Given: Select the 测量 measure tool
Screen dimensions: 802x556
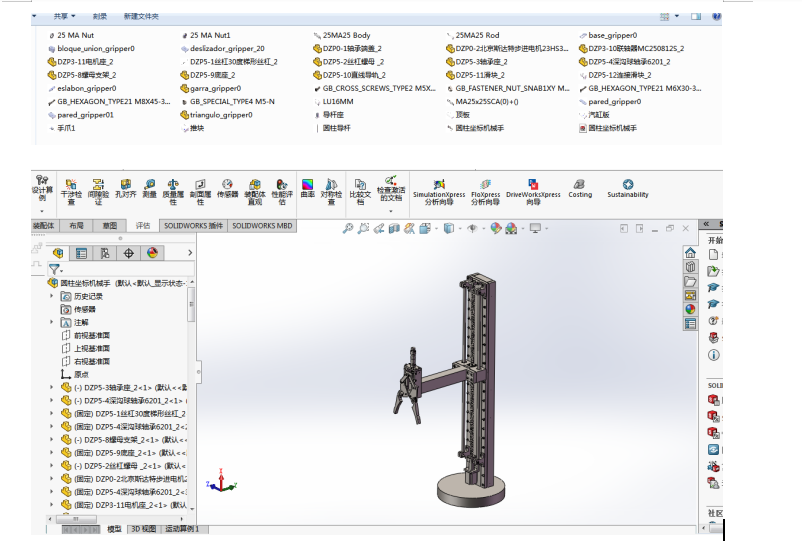Looking at the screenshot, I should pos(149,189).
